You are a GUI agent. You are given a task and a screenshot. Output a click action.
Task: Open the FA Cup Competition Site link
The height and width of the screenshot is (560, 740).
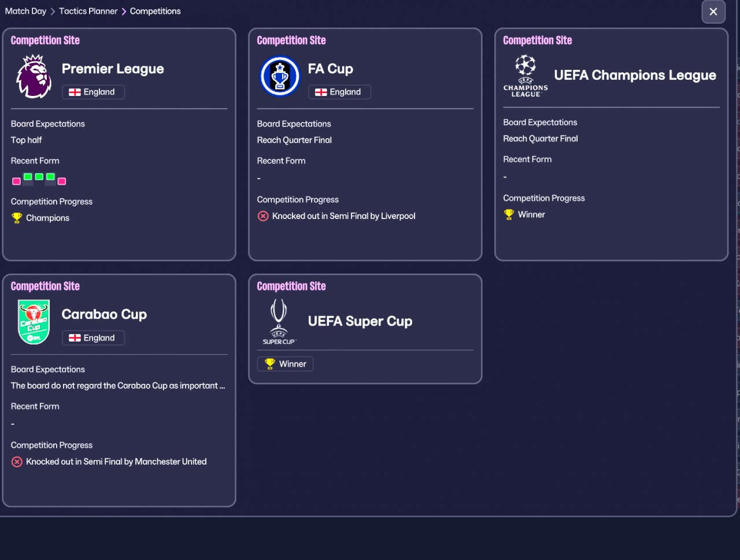pos(291,40)
